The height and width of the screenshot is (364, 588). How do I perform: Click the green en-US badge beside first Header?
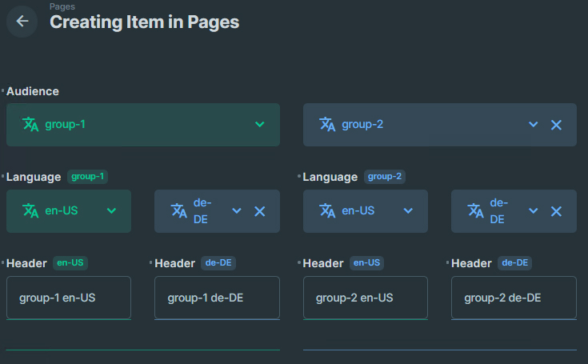[70, 262]
